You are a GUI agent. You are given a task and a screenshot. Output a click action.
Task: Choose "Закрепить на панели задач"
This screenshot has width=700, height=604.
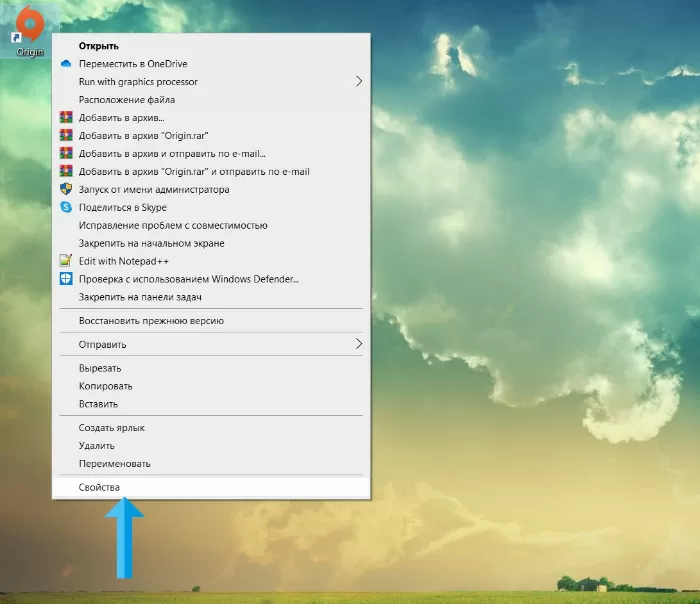tap(140, 297)
